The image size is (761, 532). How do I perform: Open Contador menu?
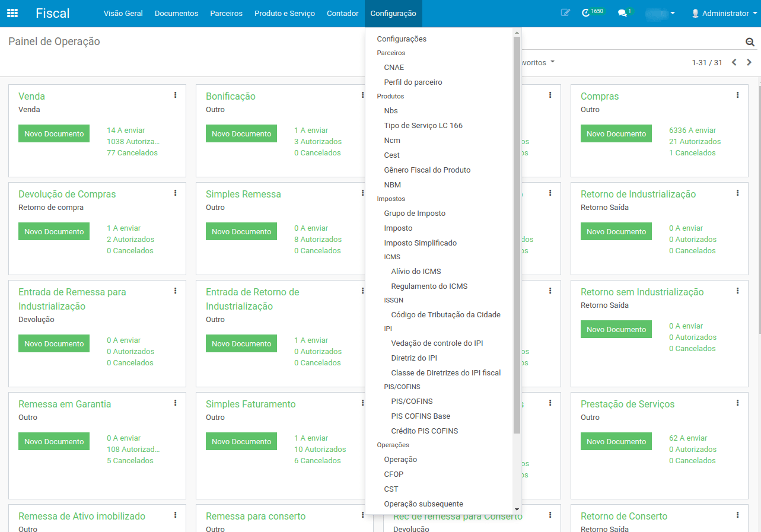[343, 13]
